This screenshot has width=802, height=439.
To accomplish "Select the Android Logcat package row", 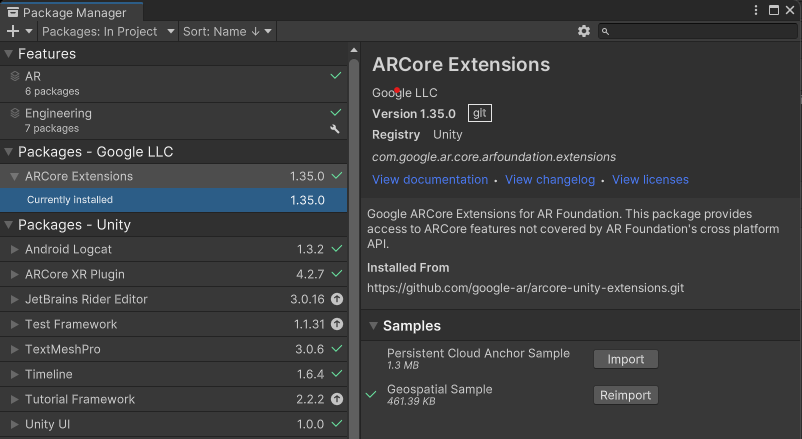I will (173, 249).
